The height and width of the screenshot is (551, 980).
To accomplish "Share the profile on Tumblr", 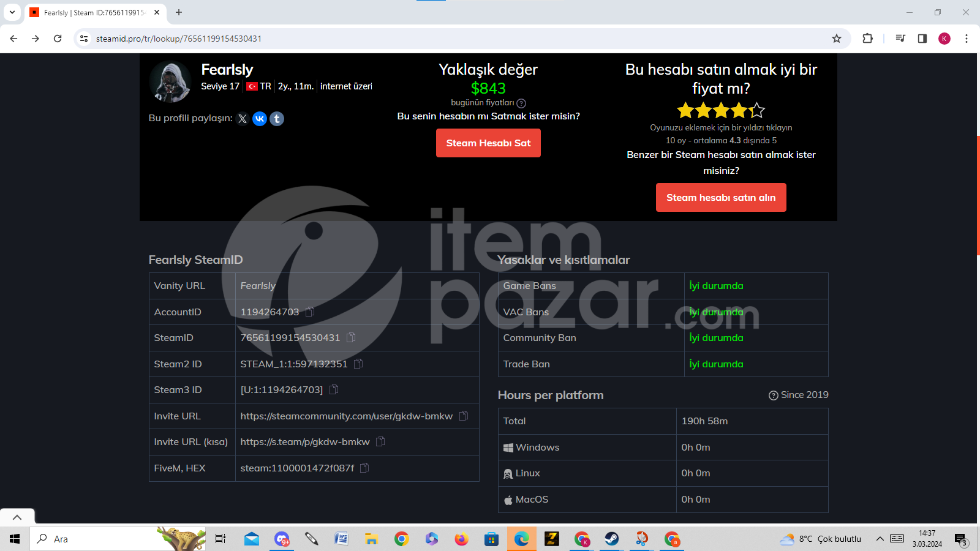I will tap(277, 119).
